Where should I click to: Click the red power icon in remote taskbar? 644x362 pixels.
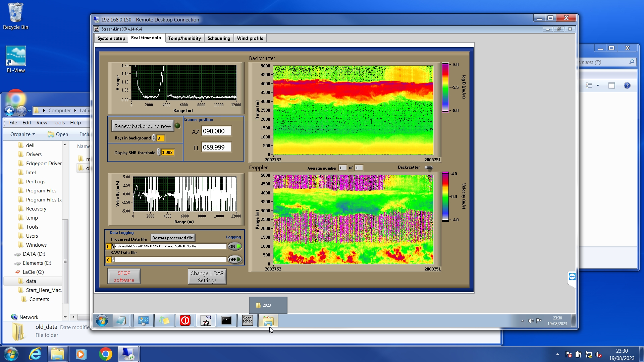pyautogui.click(x=185, y=320)
